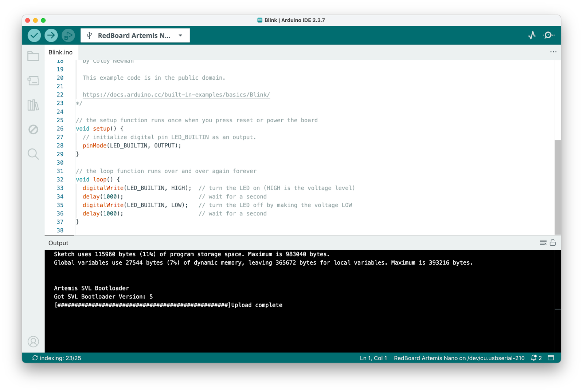Viewport: 583px width, 392px height.
Task: Open the editor more-actions ellipsis menu
Action: 553,52
